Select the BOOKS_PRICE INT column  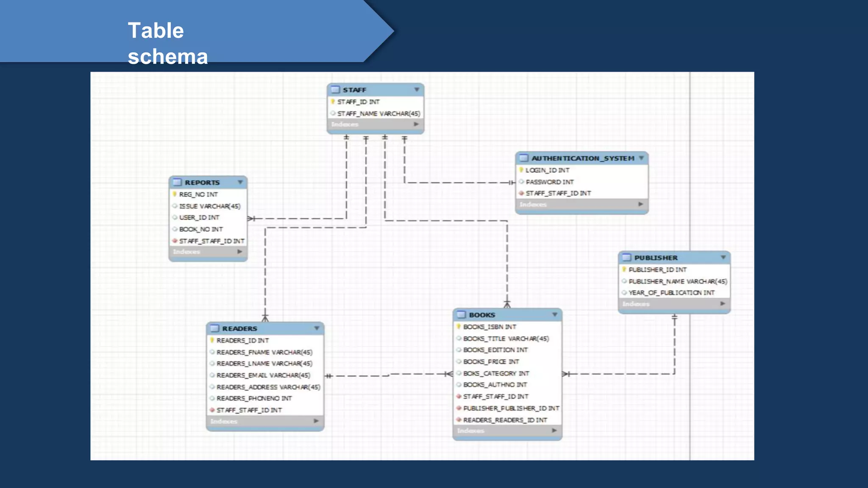pyautogui.click(x=491, y=362)
